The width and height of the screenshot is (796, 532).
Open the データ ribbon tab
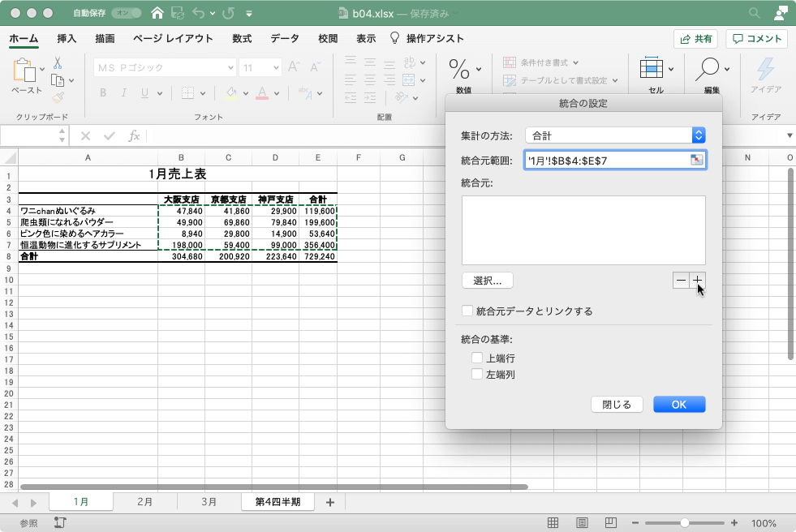(284, 39)
